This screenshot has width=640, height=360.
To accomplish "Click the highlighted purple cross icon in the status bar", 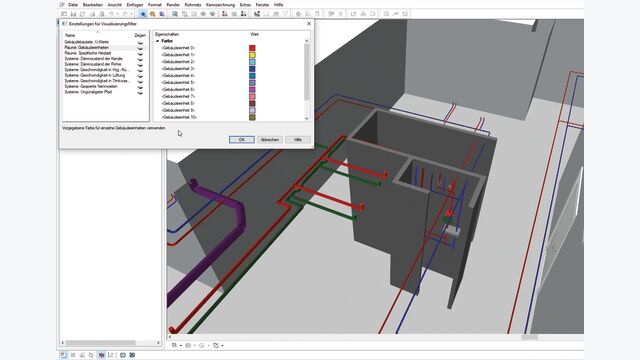I will 101,355.
